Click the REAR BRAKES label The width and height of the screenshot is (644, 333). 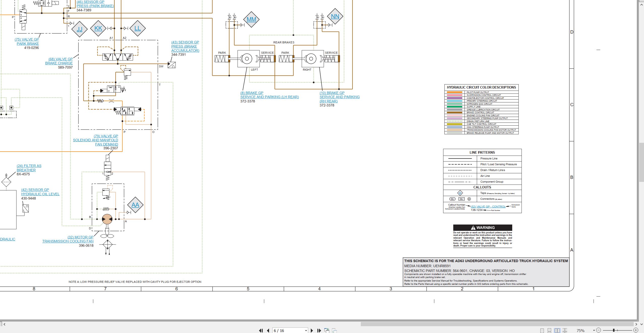(284, 42)
